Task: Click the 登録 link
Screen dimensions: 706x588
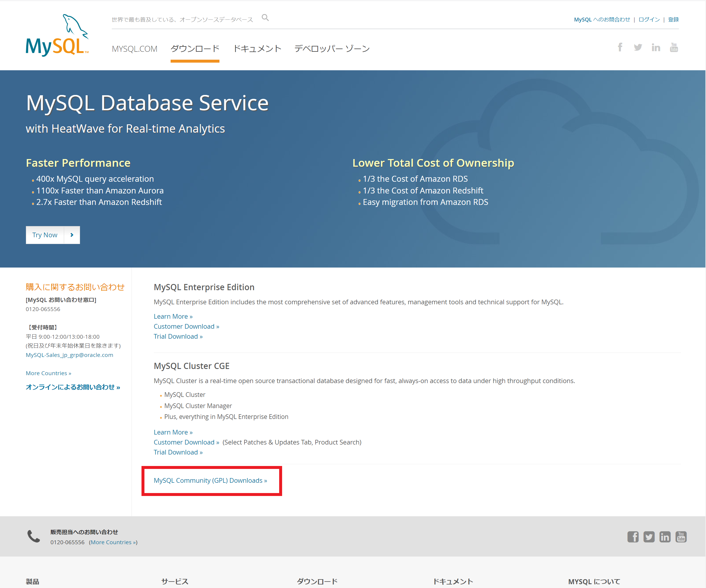Action: [x=673, y=19]
